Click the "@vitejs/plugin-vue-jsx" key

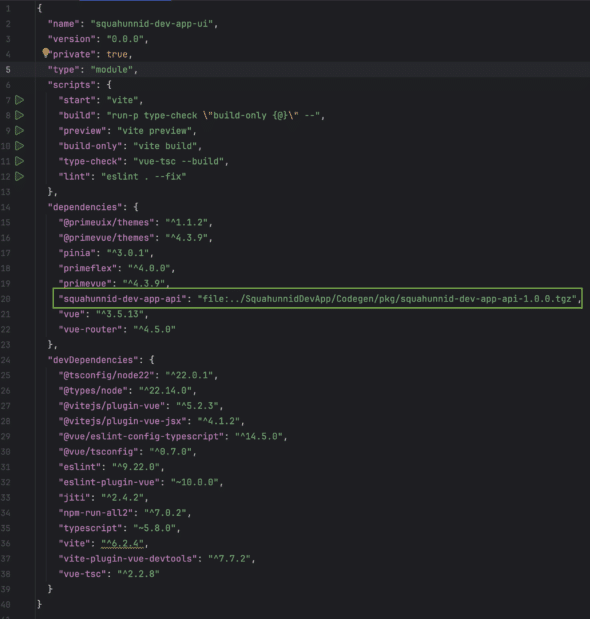122,421
